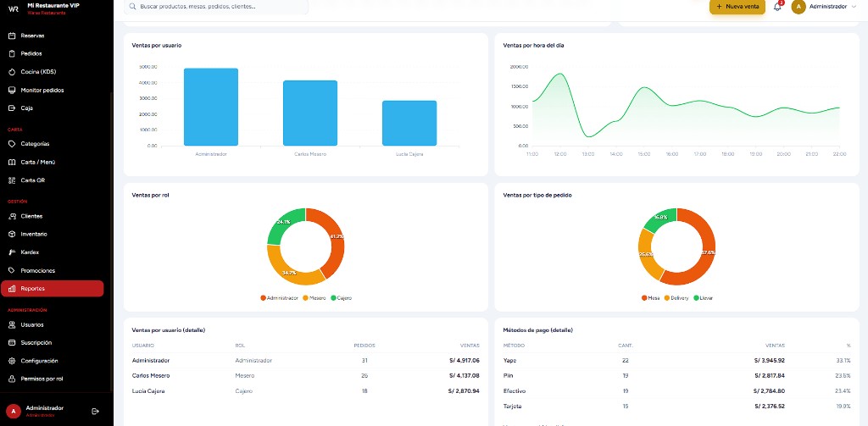Click the search magnifier icon

(x=133, y=7)
